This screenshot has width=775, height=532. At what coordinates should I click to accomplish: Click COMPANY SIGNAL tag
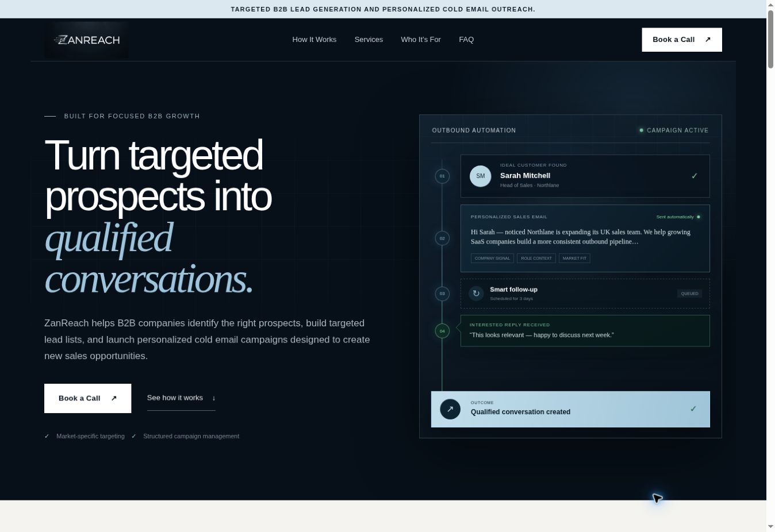coord(492,259)
